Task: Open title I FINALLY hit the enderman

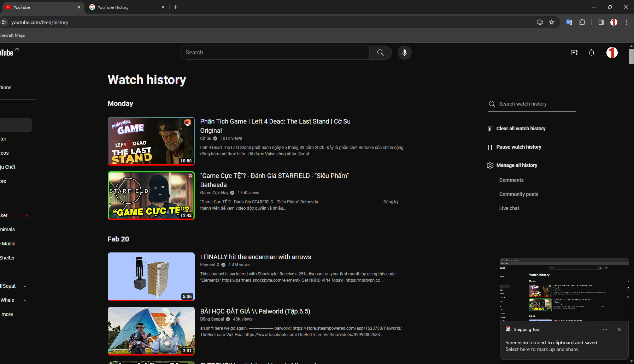Action: [x=256, y=257]
